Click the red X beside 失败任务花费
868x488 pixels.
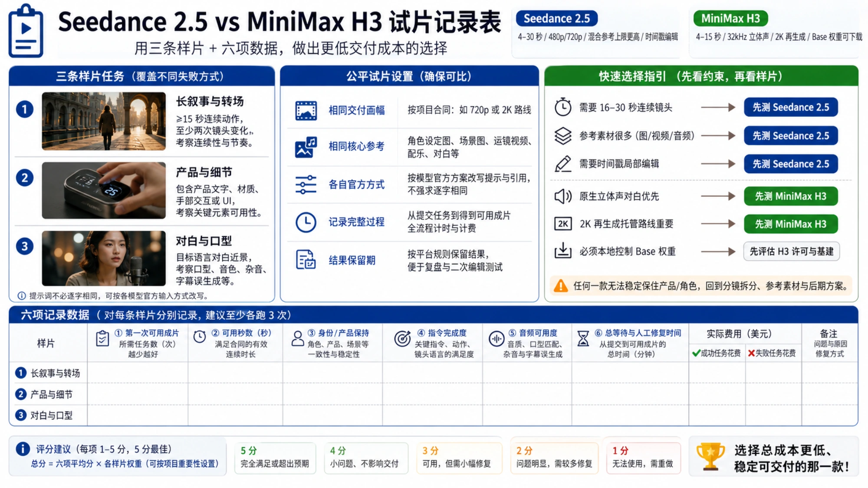751,353
